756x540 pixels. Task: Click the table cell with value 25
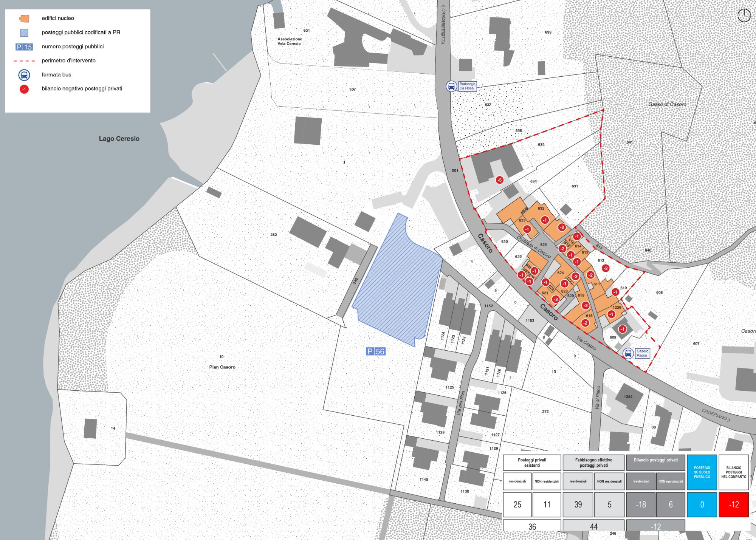517,504
